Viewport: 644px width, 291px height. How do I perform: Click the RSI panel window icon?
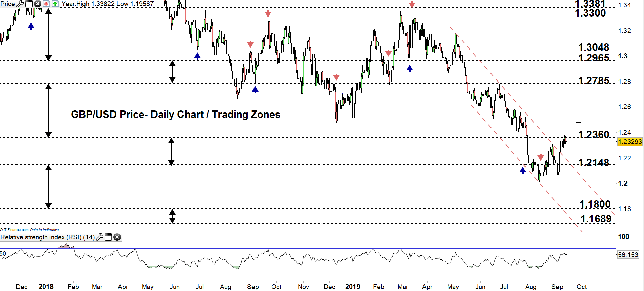click(108, 237)
